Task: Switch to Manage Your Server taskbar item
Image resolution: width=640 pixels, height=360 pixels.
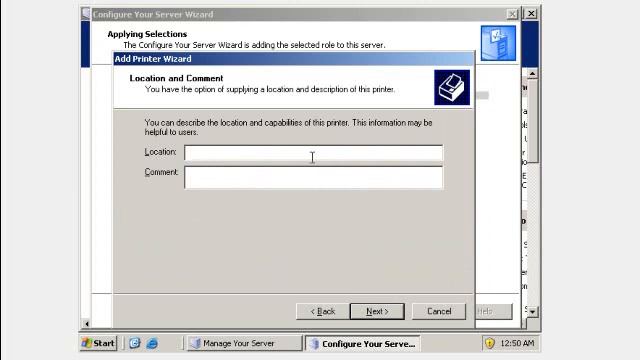Action: tap(244, 344)
